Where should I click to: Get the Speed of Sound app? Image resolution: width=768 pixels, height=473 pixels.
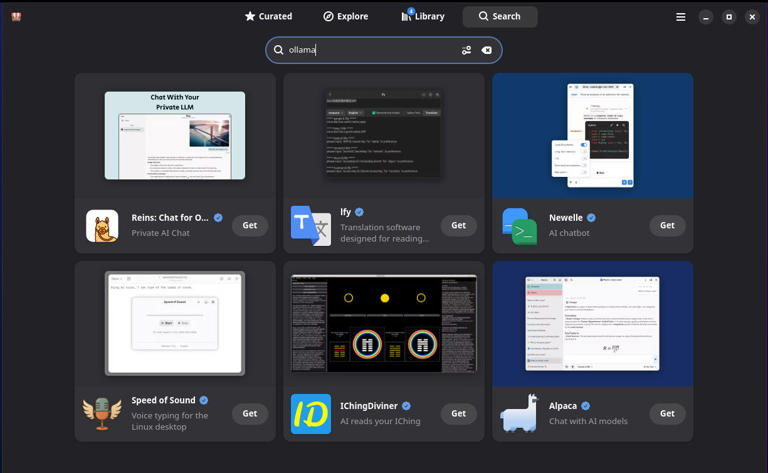250,413
